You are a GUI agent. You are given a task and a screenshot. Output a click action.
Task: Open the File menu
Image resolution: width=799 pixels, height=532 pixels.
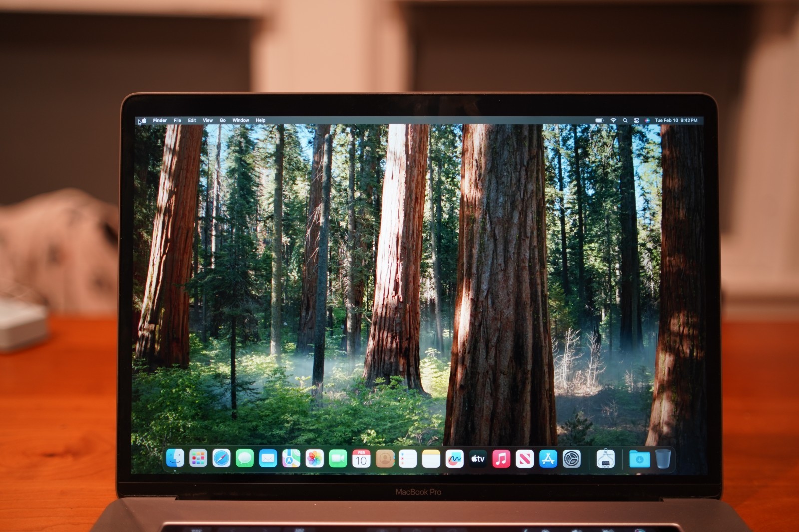(177, 120)
